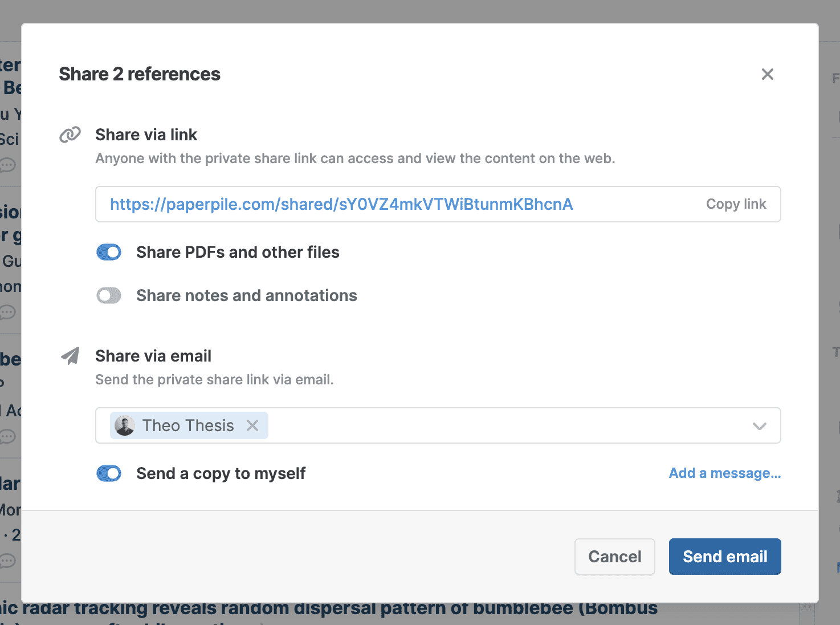The width and height of the screenshot is (840, 625).
Task: Open the Add a message link
Action: [724, 473]
